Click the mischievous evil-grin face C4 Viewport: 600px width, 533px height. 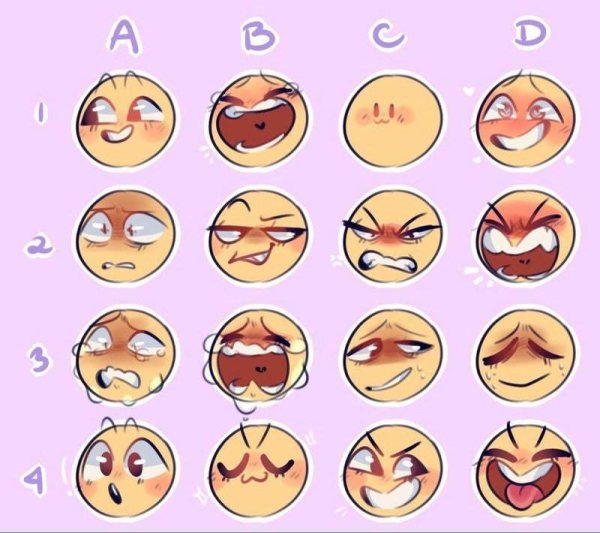(x=393, y=471)
